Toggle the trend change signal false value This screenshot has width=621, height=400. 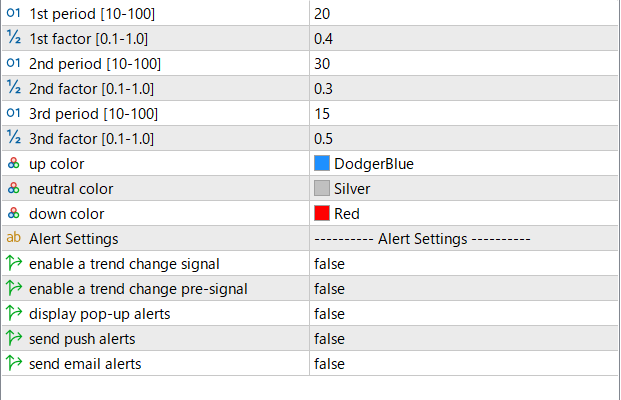464,263
